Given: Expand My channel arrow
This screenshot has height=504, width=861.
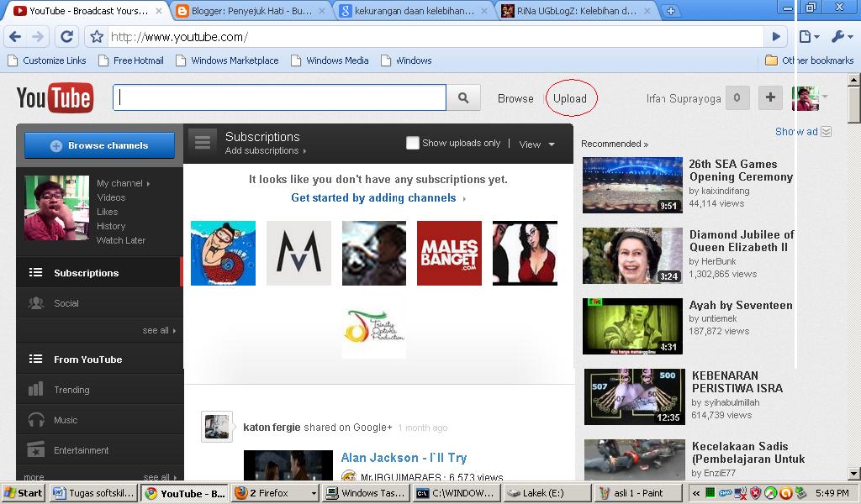Looking at the screenshot, I should [148, 184].
